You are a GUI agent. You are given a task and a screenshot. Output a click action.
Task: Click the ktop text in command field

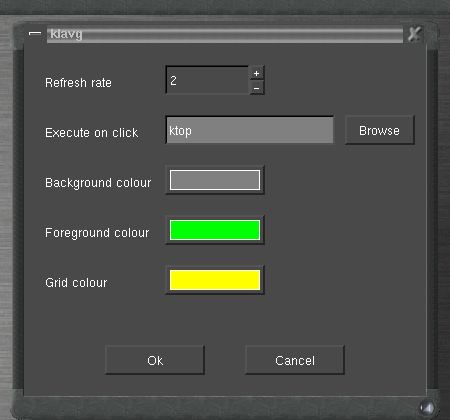click(180, 131)
